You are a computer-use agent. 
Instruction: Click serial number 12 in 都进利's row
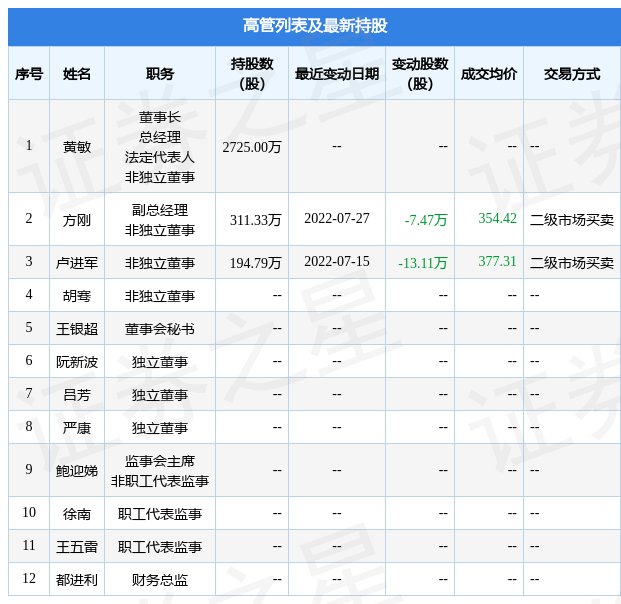click(x=29, y=578)
